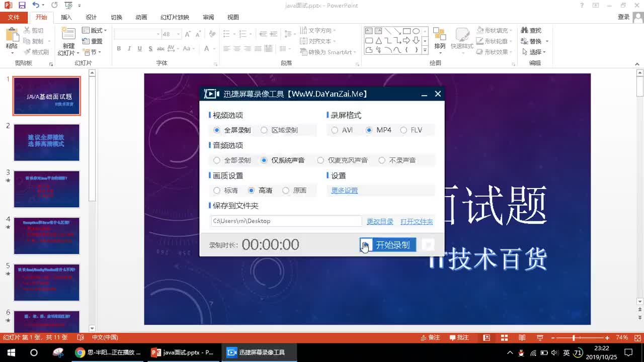Underline text with the U icon
644x362 pixels.
[139, 49]
